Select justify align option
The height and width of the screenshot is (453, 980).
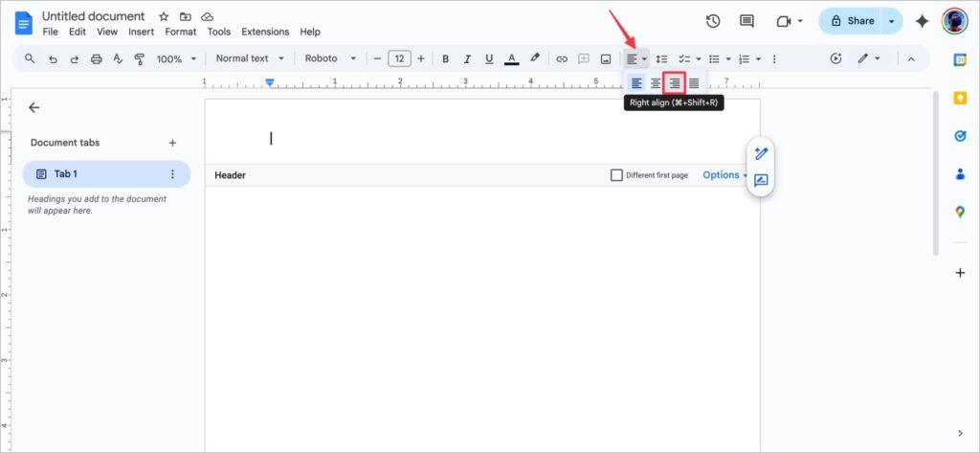click(694, 82)
